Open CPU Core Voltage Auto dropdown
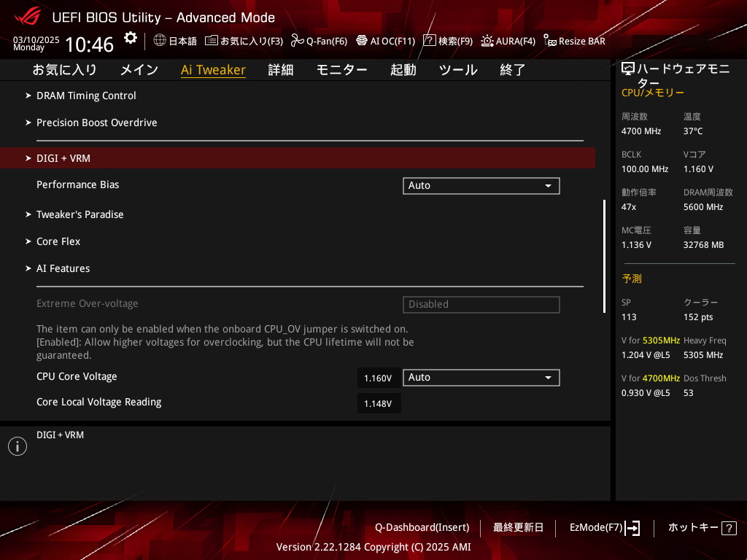 [x=481, y=378]
